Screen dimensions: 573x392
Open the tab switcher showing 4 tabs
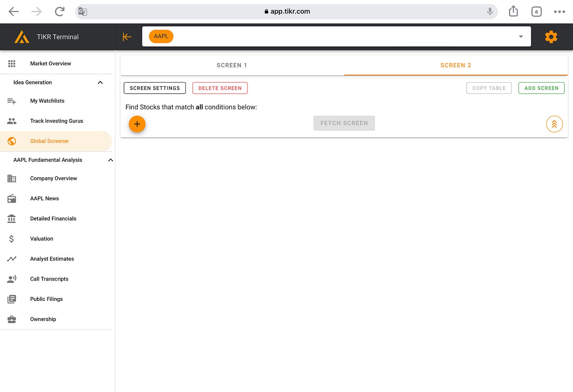536,11
